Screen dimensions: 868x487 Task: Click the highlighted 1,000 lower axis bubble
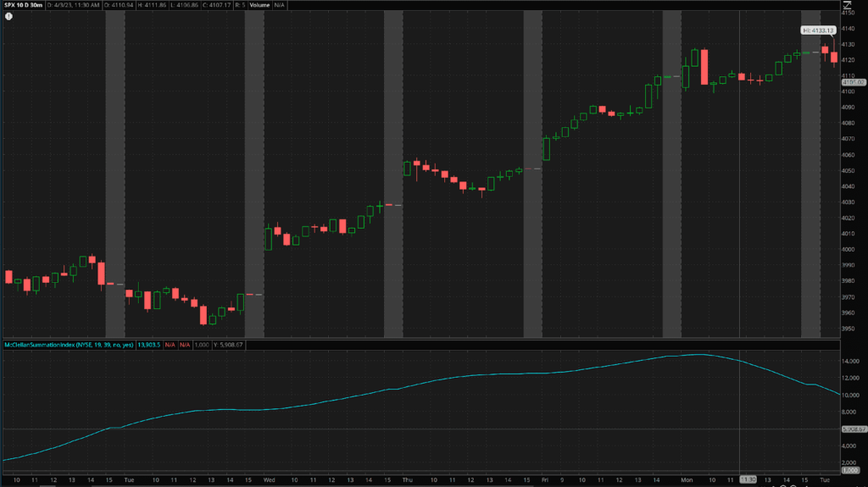[849, 470]
